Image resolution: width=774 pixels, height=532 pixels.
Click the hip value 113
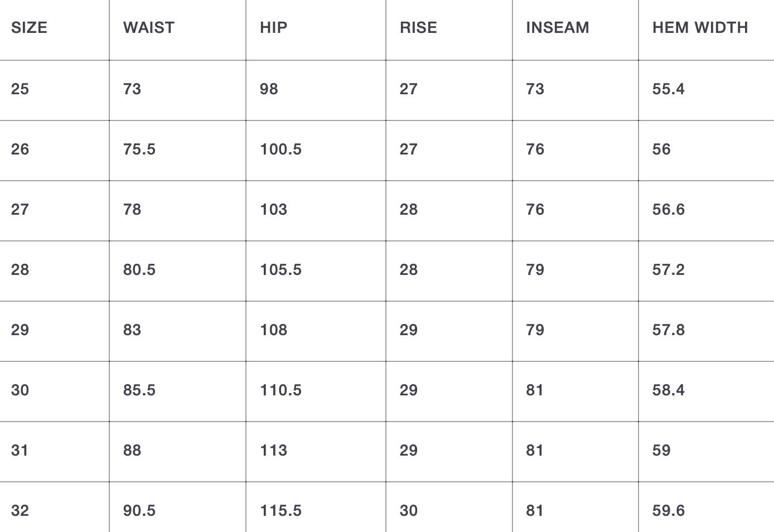273,451
